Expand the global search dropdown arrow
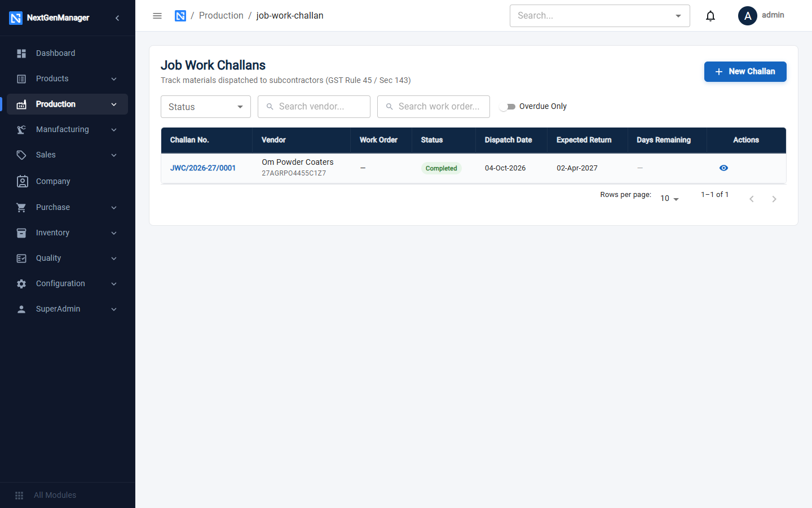 pyautogui.click(x=678, y=16)
